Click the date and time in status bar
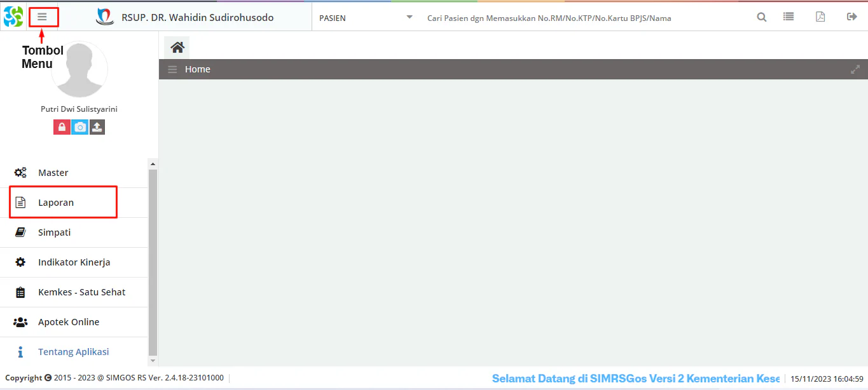868x390 pixels. 827,379
